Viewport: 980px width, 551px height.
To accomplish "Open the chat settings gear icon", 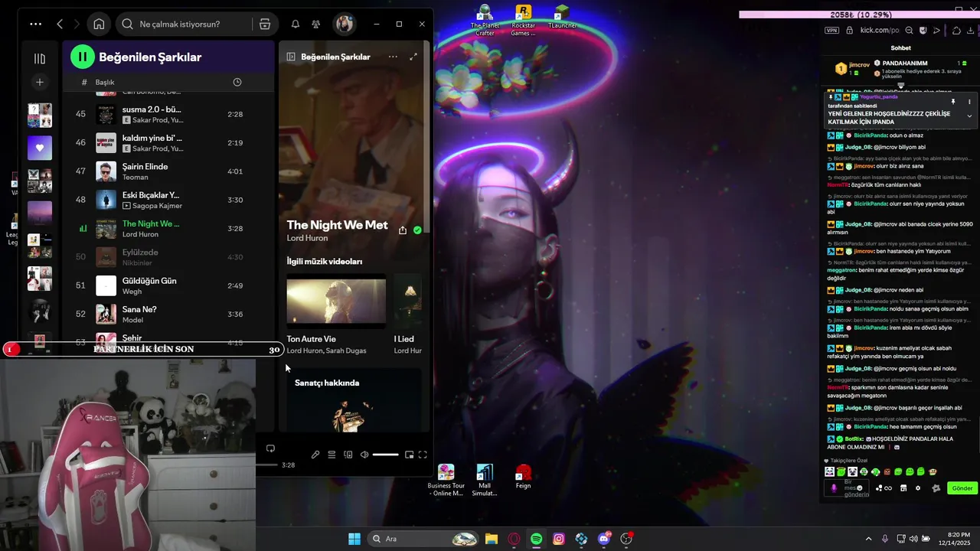I will click(x=918, y=488).
